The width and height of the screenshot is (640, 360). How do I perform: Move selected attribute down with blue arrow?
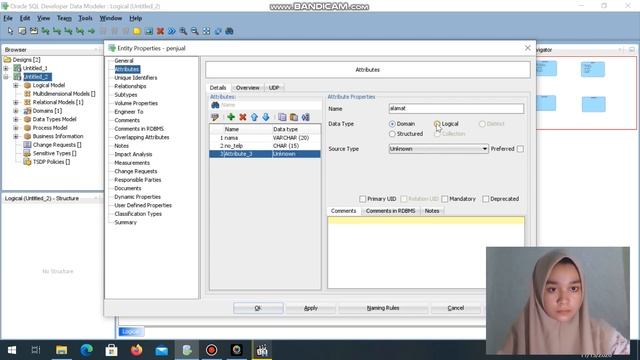[266, 117]
